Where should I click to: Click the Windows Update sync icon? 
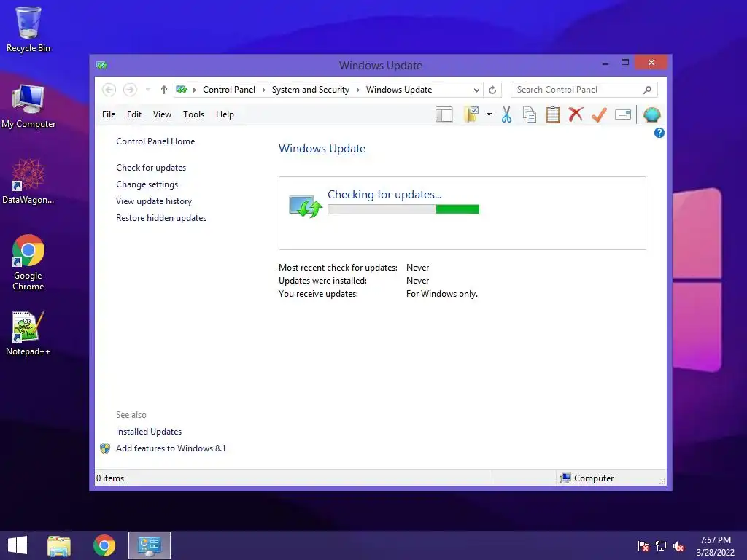tap(306, 206)
